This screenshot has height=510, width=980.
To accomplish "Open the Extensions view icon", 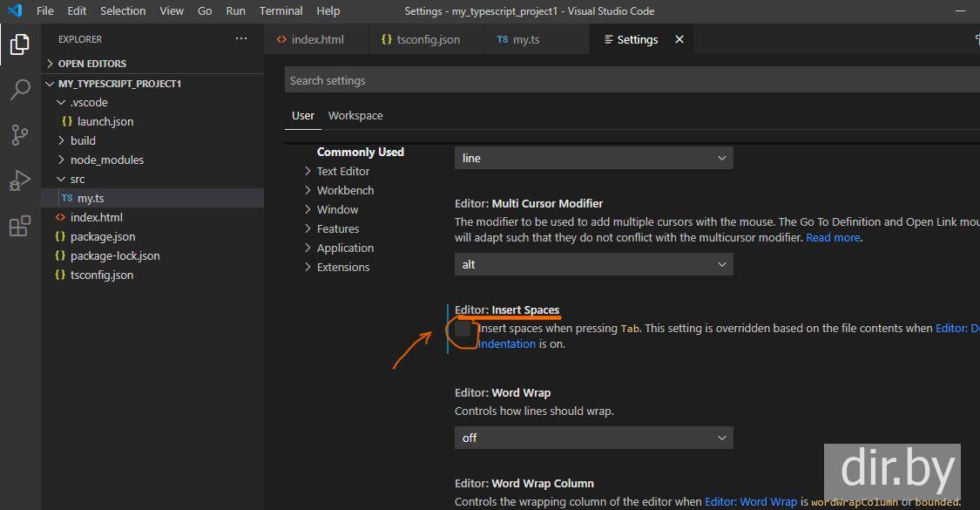I will (x=19, y=227).
